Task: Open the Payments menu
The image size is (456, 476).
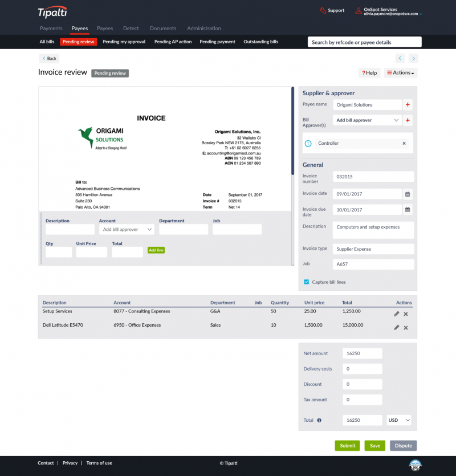Action: point(51,28)
